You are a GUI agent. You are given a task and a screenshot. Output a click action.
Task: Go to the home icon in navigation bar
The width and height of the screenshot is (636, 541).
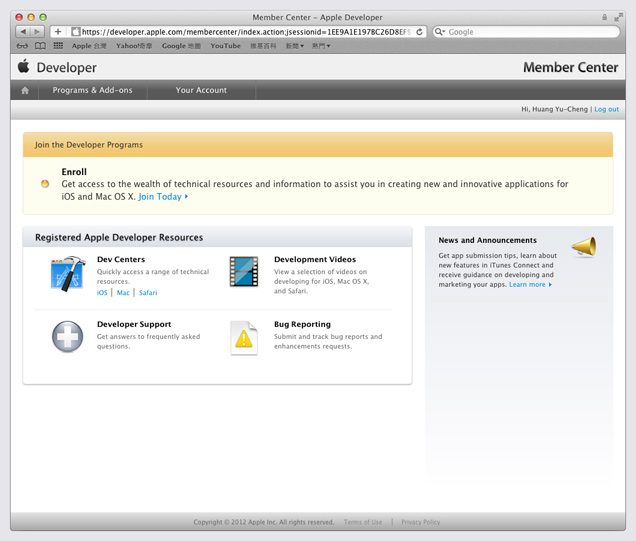click(x=25, y=90)
